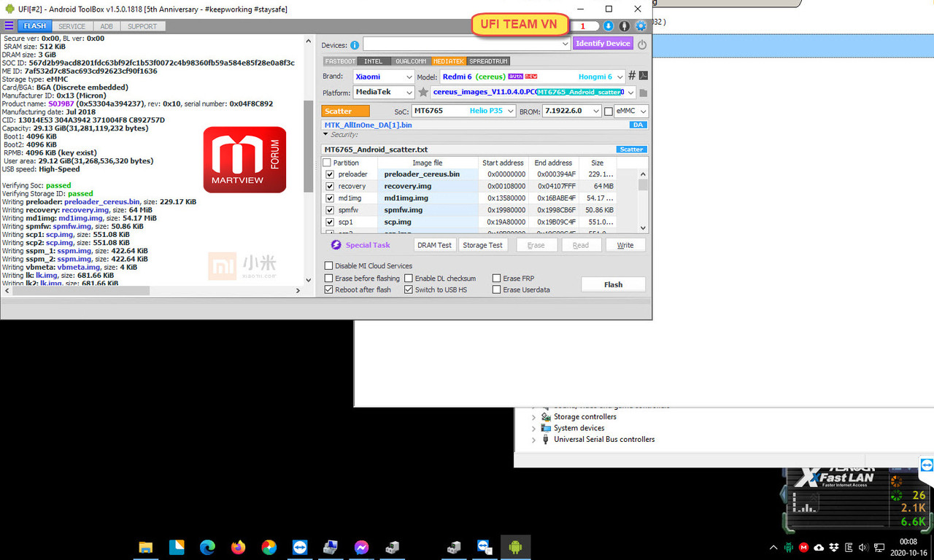The image size is (934, 560).
Task: Uncheck the scp1 partition checkbox
Action: (x=330, y=222)
